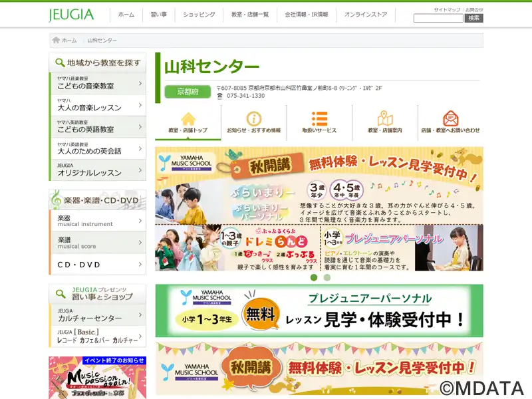
Task: Select 教室・店舗トップ tab label
Action: click(x=188, y=130)
